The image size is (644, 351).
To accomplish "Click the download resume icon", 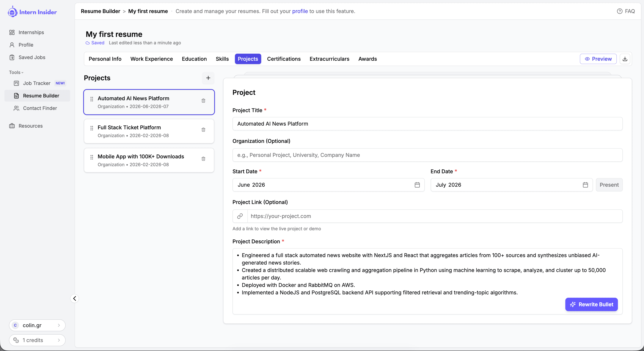I will [625, 59].
